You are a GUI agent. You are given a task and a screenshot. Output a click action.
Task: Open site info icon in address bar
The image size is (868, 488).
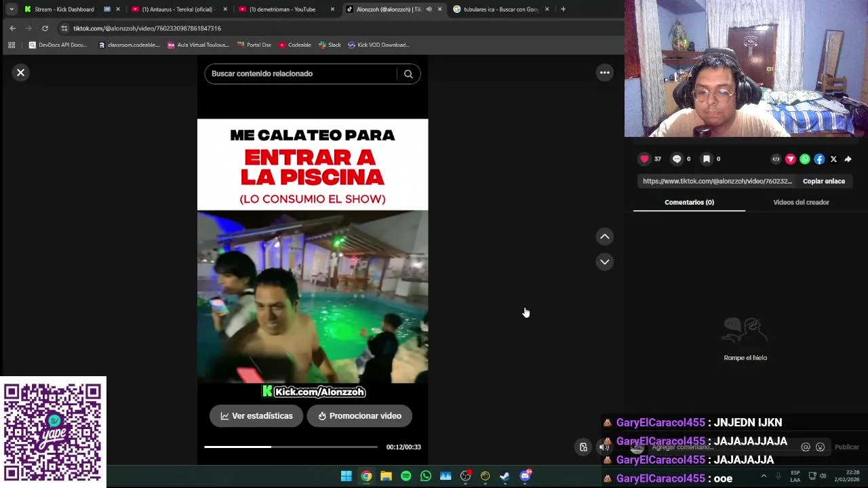click(64, 28)
